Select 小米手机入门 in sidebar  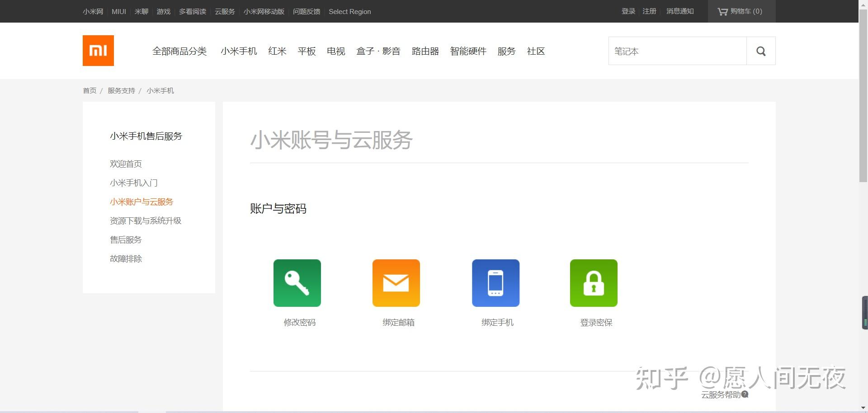click(134, 183)
